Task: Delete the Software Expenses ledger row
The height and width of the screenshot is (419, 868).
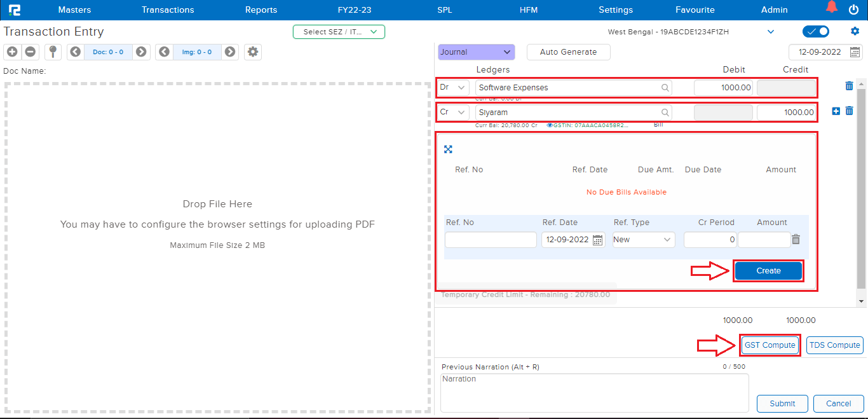Action: [849, 86]
